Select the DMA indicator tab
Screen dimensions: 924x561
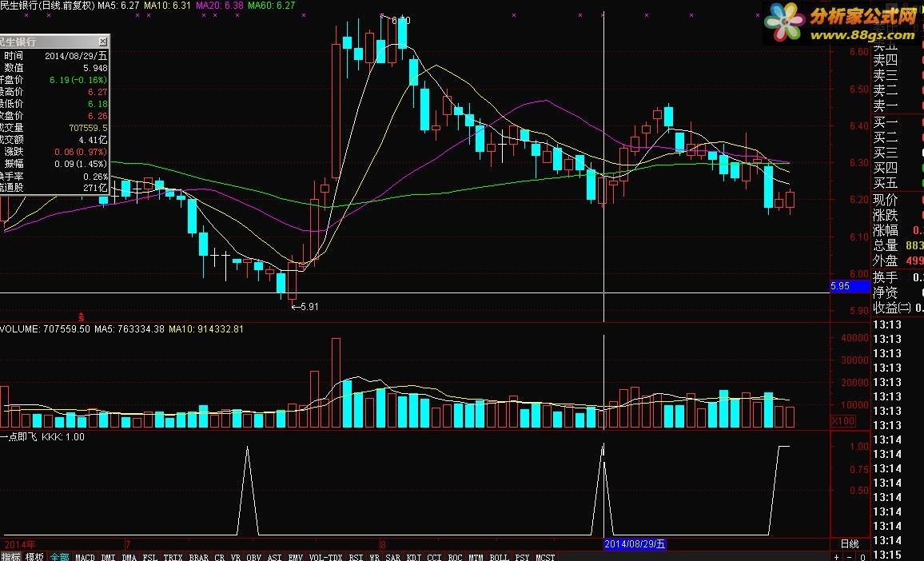129,557
